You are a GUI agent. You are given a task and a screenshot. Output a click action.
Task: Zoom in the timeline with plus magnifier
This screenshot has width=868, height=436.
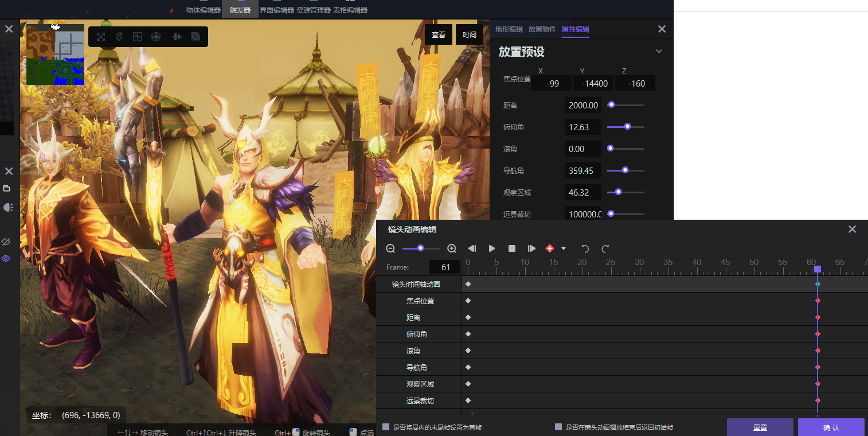[x=452, y=248]
